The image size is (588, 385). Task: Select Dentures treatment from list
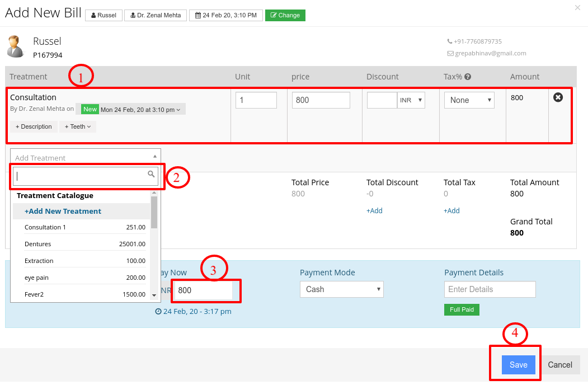[x=84, y=244]
